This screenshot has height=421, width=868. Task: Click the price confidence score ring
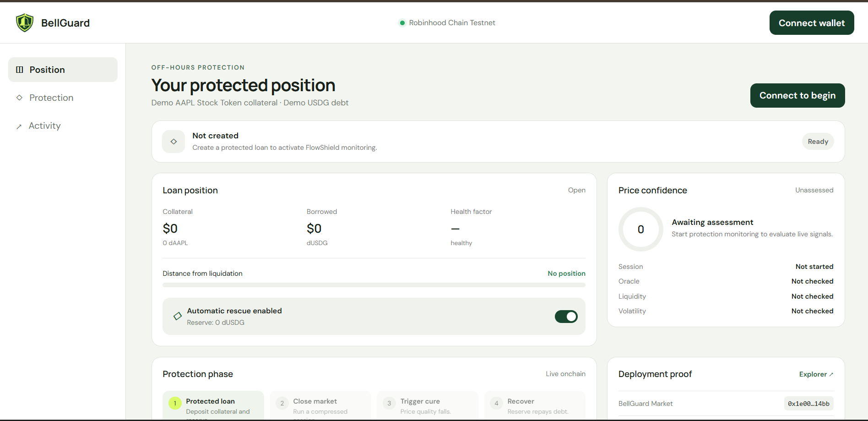pyautogui.click(x=641, y=229)
